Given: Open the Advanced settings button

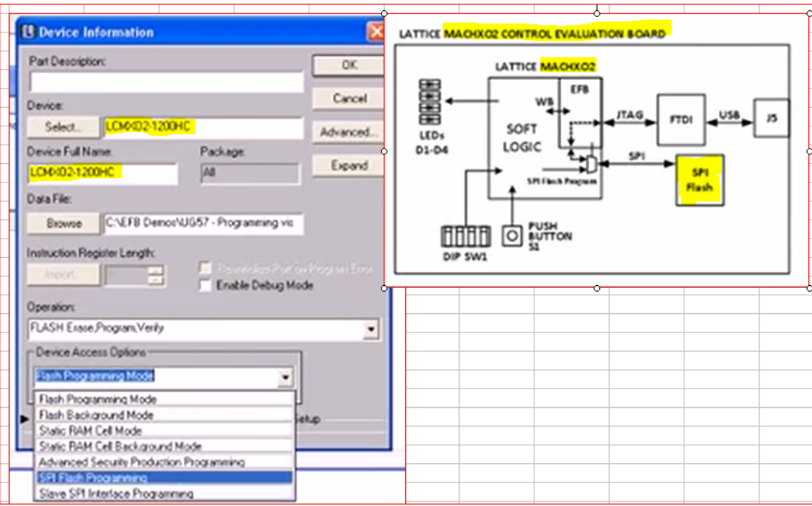Looking at the screenshot, I should click(348, 132).
